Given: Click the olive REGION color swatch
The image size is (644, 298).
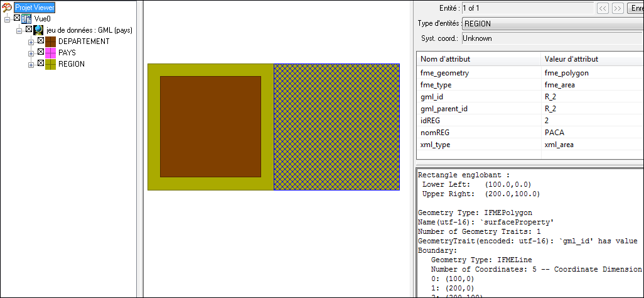Looking at the screenshot, I should tap(50, 64).
